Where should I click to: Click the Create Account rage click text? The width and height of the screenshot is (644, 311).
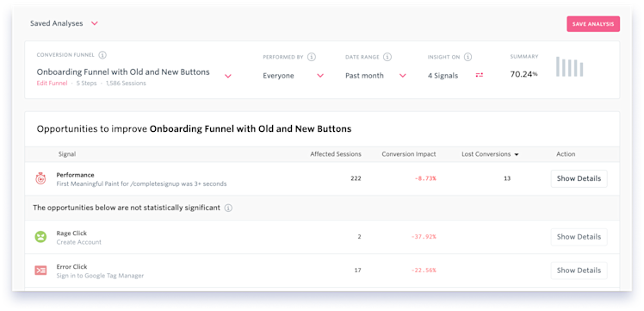click(79, 242)
